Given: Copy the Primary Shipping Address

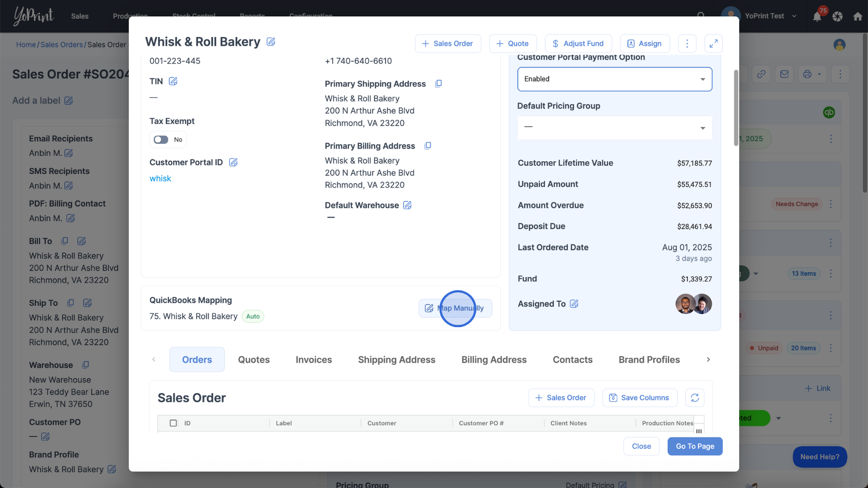Looking at the screenshot, I should [438, 84].
